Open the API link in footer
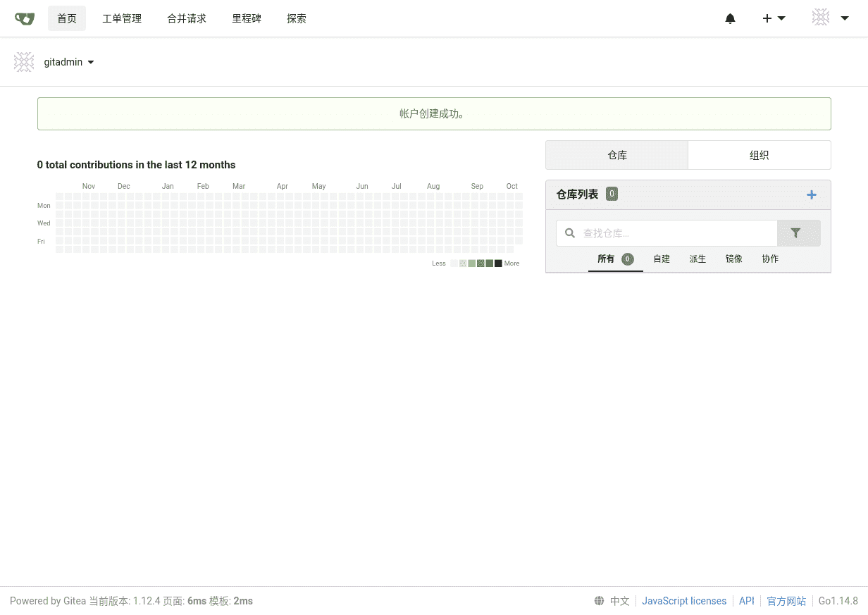 747,601
